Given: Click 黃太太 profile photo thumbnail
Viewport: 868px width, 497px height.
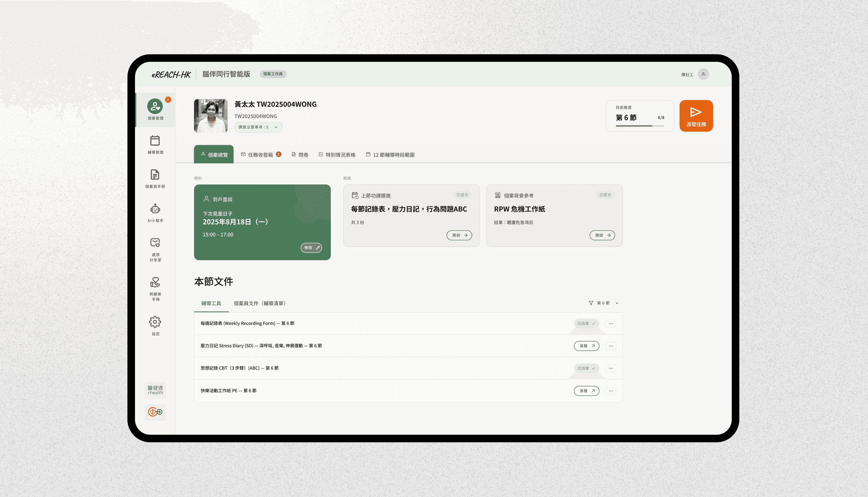Looking at the screenshot, I should [x=211, y=116].
